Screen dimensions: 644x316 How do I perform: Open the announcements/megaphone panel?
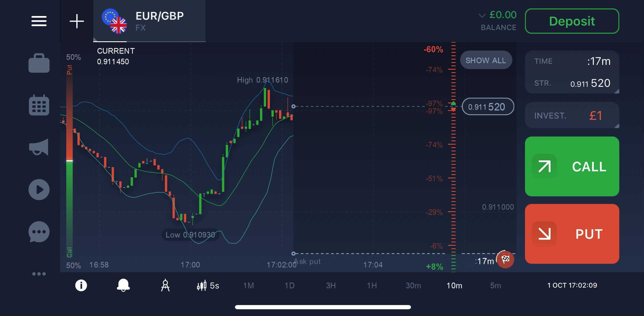pyautogui.click(x=39, y=147)
